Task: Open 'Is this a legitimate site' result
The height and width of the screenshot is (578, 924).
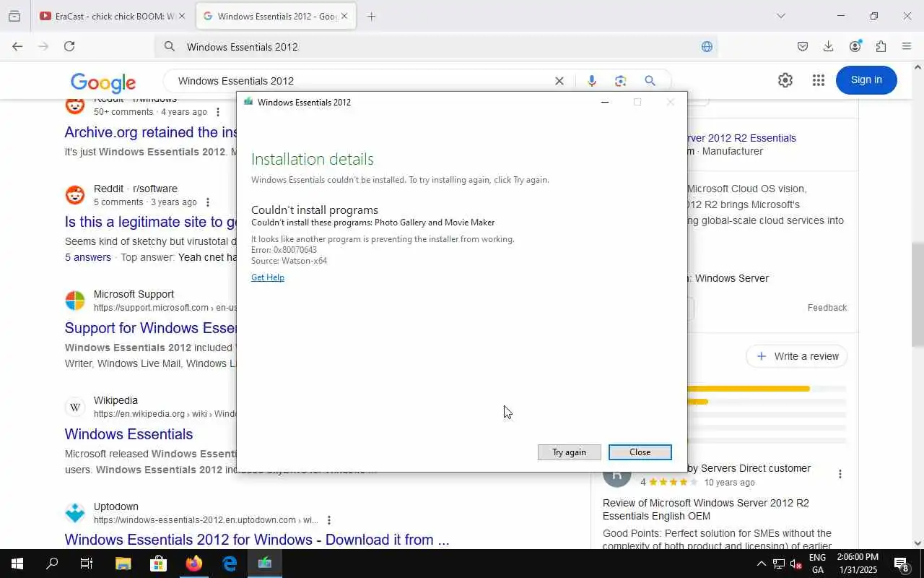Action: click(x=151, y=222)
